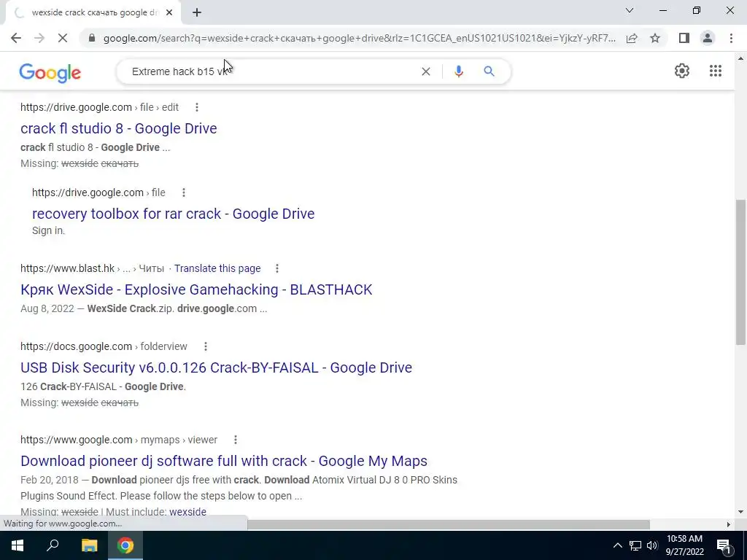This screenshot has width=747, height=560.
Task: Click the padlock site info icon
Action: tap(92, 38)
